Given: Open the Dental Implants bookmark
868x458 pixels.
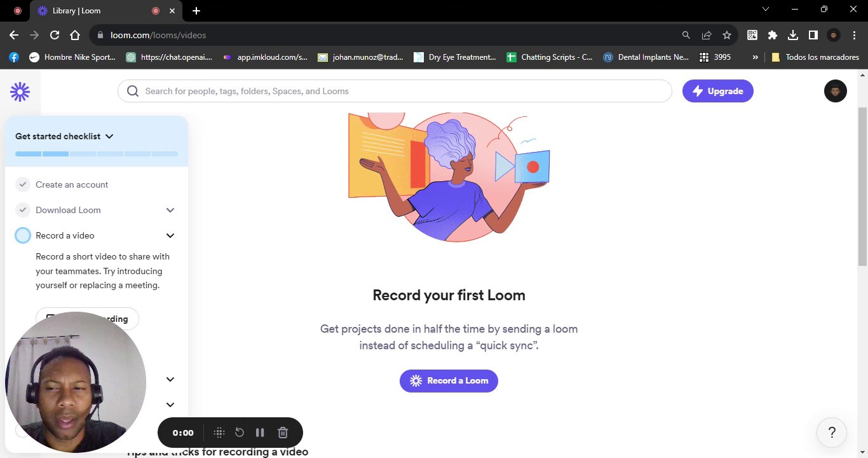Looking at the screenshot, I should tap(646, 57).
